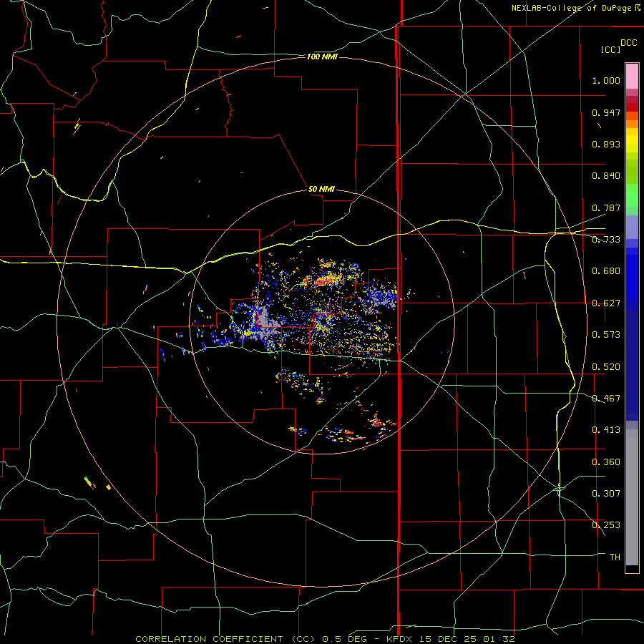Click the 0.253 scale value
644x644 pixels.
[x=606, y=525]
